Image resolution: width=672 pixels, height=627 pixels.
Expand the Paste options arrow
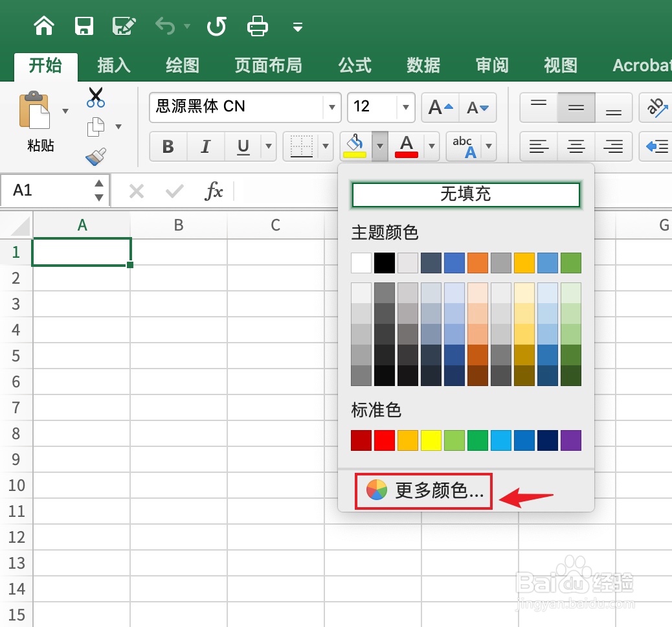[x=65, y=111]
